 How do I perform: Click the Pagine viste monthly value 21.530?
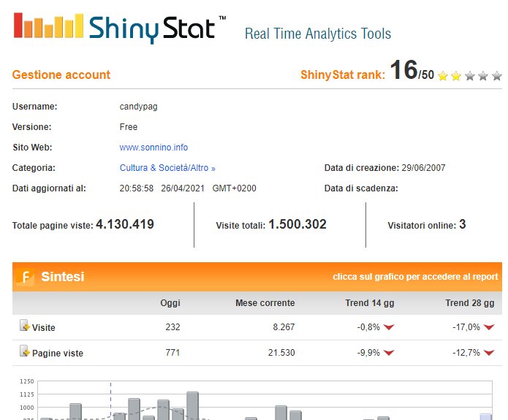pos(281,353)
